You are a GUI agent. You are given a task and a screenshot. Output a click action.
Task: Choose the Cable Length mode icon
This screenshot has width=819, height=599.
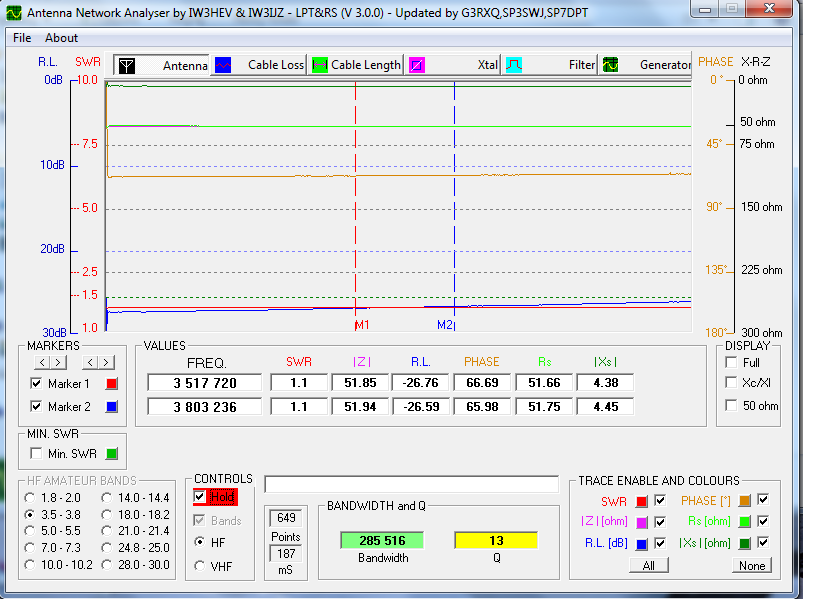coord(320,66)
